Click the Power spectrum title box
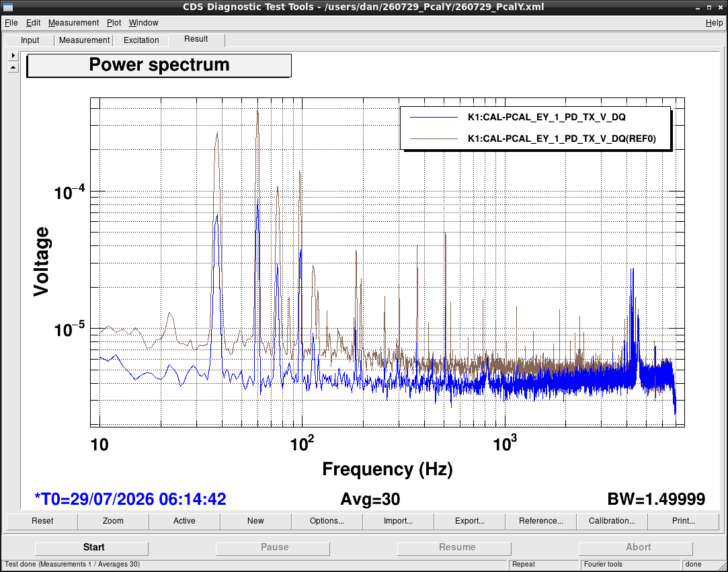728x572 pixels. (x=159, y=65)
